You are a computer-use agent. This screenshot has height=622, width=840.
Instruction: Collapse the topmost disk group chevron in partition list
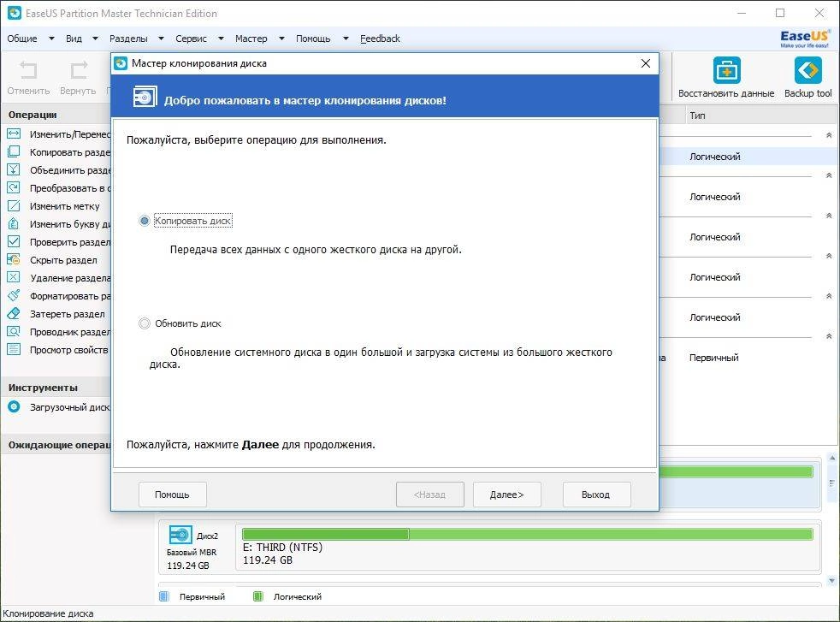(x=829, y=135)
